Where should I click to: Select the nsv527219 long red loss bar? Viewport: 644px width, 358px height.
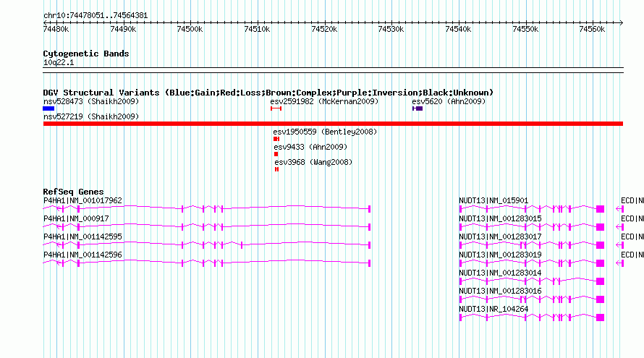[333, 124]
